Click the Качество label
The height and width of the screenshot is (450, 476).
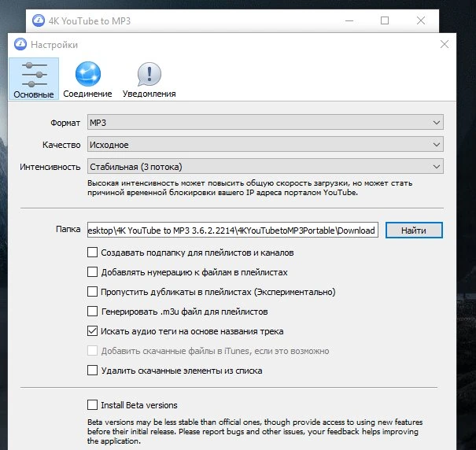61,145
